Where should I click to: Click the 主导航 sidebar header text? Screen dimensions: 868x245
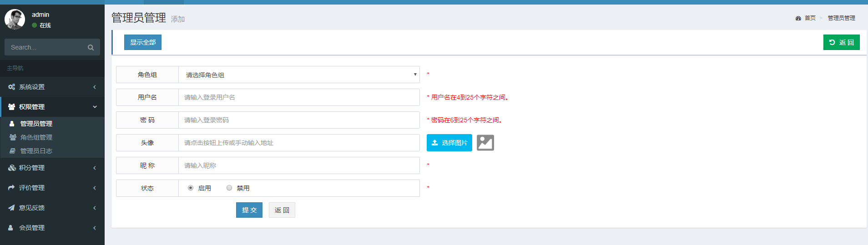pos(15,68)
